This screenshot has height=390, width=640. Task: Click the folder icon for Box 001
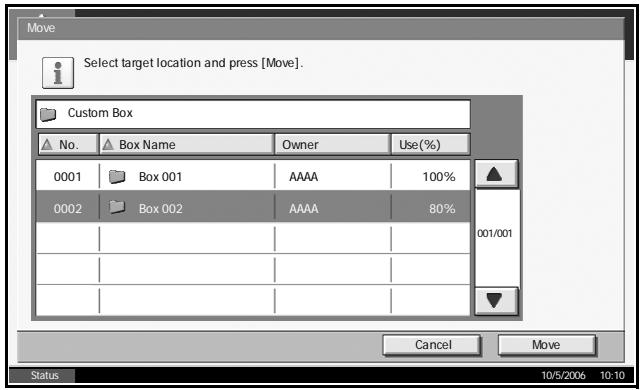point(117,177)
